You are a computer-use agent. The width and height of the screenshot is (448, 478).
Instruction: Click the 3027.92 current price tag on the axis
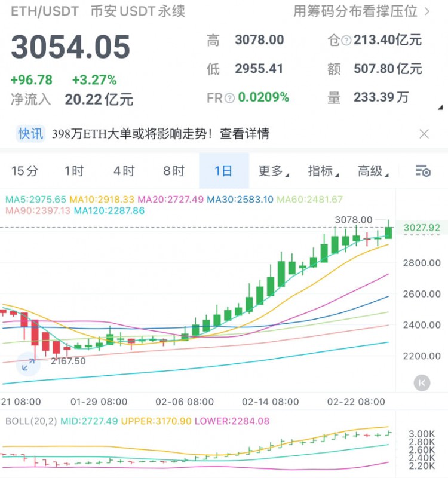pos(422,228)
